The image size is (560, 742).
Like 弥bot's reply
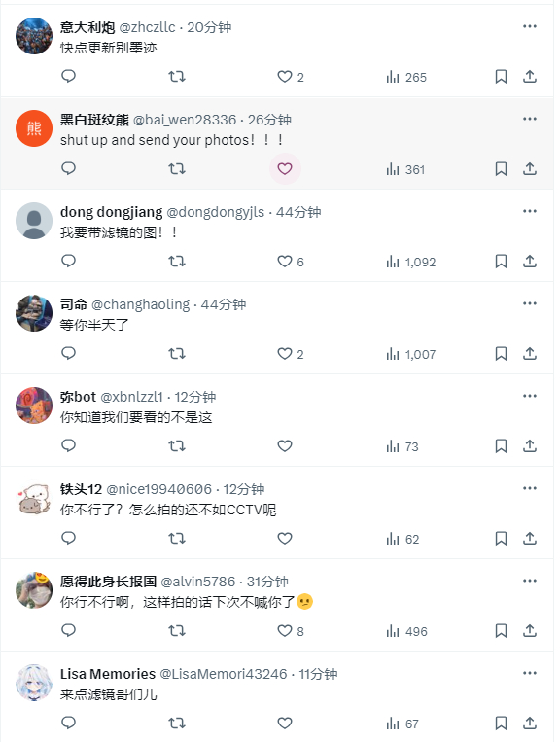285,445
